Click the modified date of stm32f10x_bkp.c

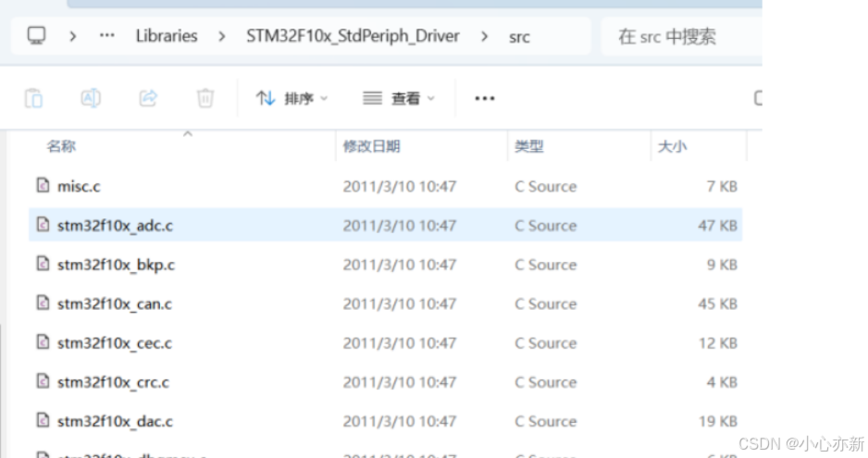(x=399, y=265)
